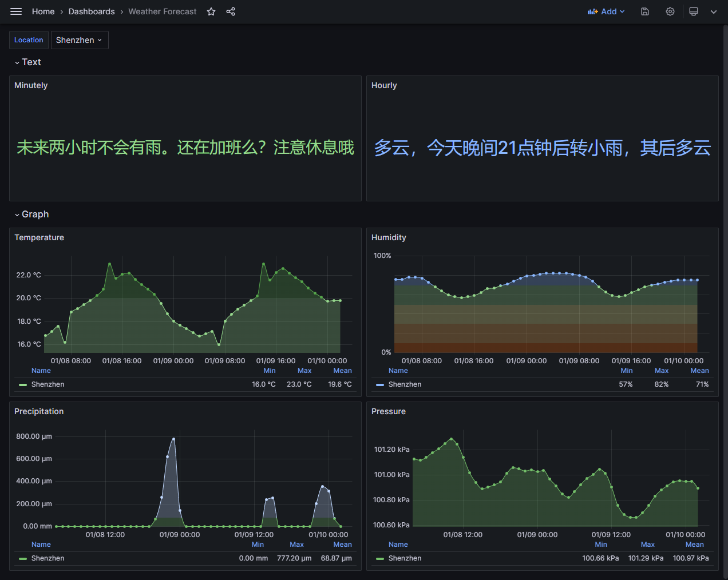This screenshot has width=728, height=580.
Task: Sort Humidity legend by Mean
Action: [700, 371]
